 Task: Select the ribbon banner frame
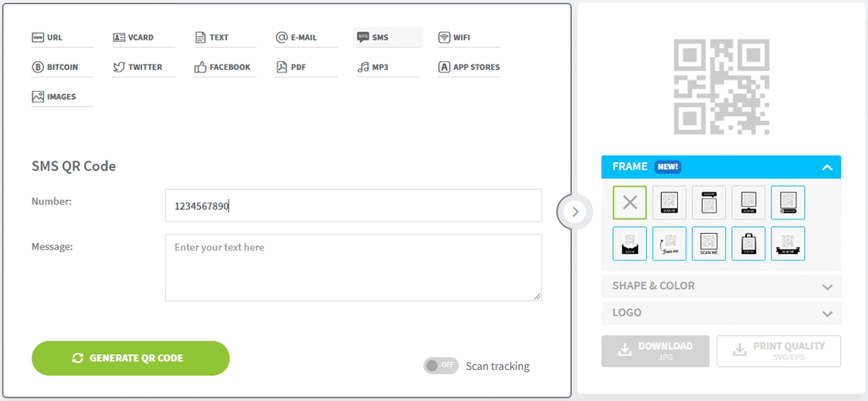[788, 243]
